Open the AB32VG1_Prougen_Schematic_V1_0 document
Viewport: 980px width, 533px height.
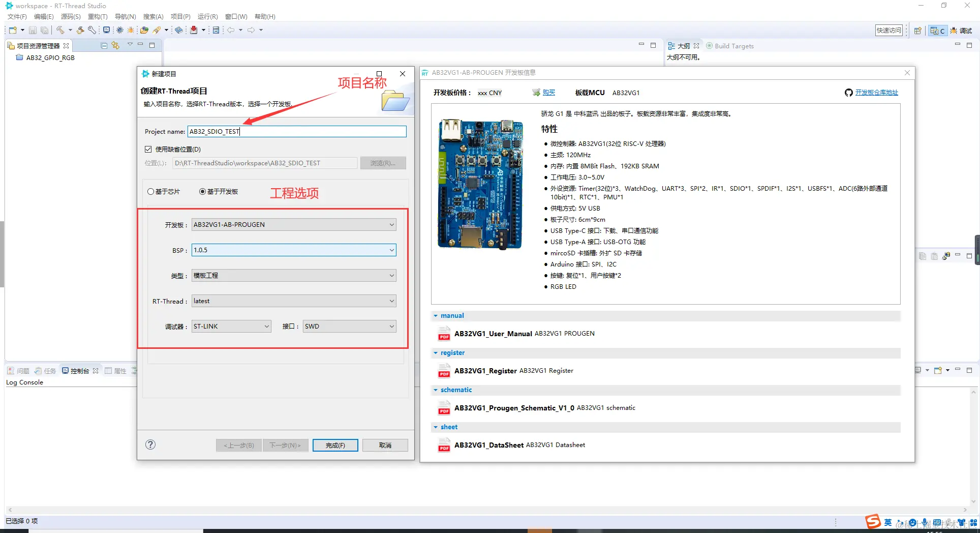pos(514,408)
